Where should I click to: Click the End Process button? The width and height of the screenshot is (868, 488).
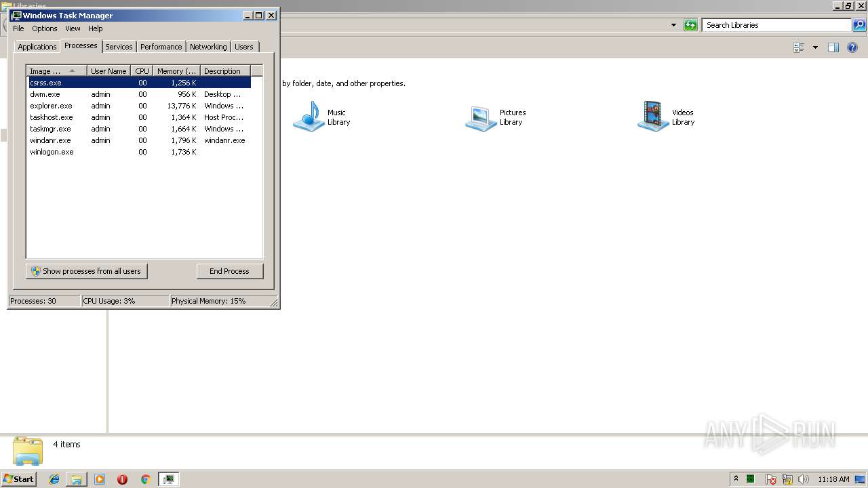[x=229, y=271]
